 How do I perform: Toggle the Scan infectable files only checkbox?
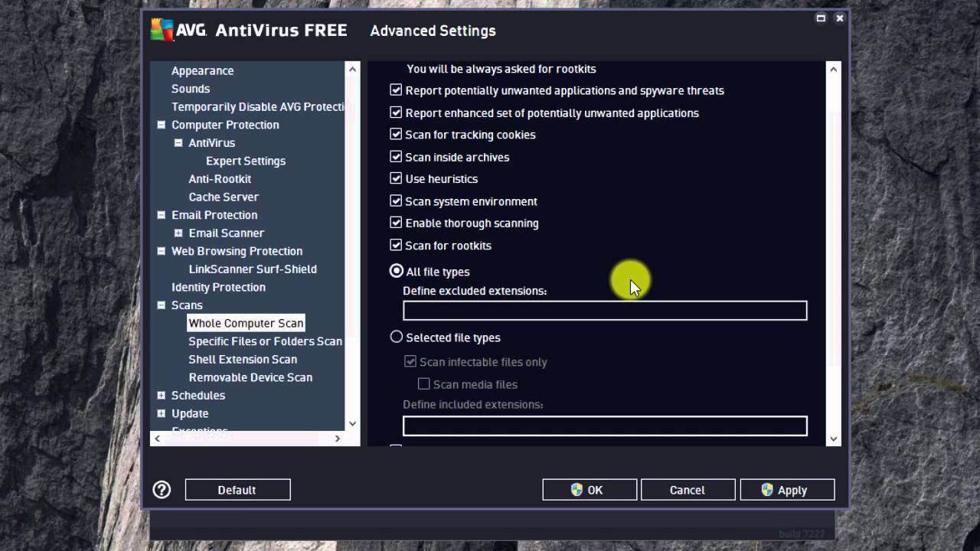point(410,362)
